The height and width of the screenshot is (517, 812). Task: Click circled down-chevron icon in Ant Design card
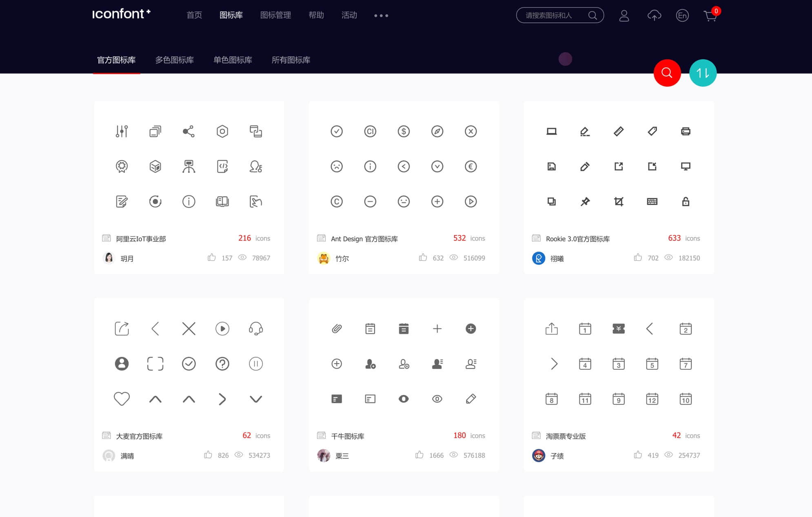437,166
